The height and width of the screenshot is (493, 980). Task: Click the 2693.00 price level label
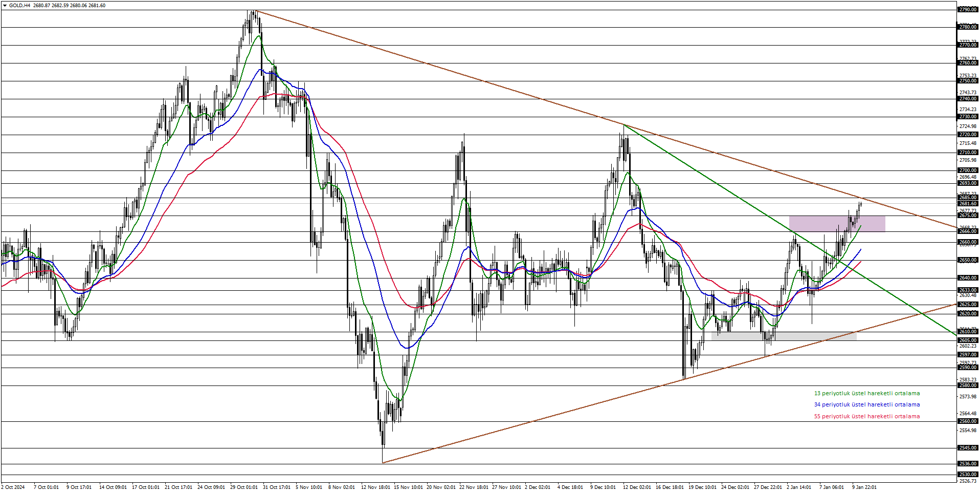coord(968,183)
